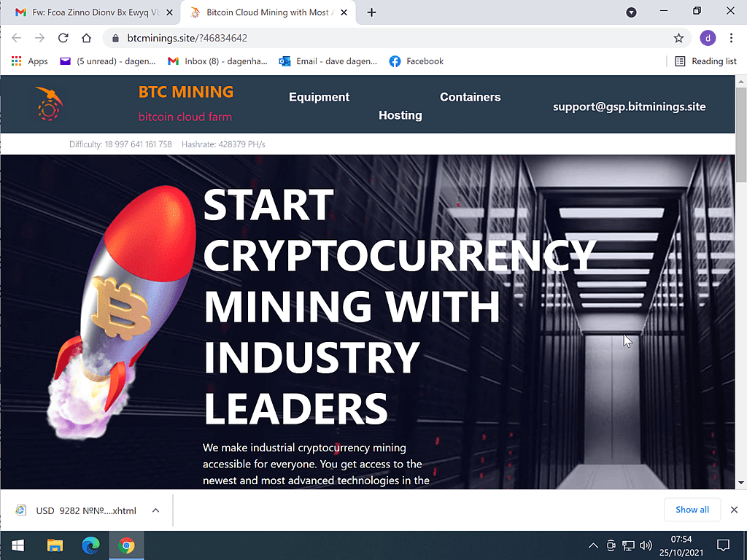This screenshot has height=560, width=747.
Task: Open File Explorer from the taskbar
Action: coord(55,545)
